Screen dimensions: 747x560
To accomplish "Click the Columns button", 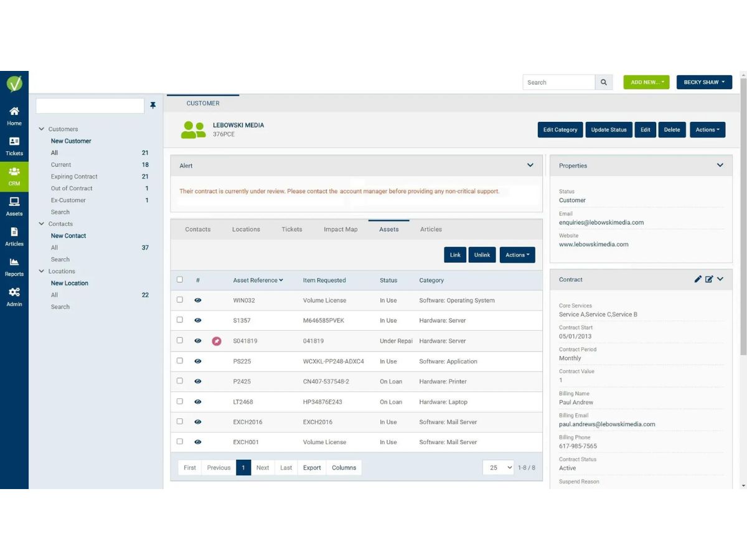I will tap(344, 468).
